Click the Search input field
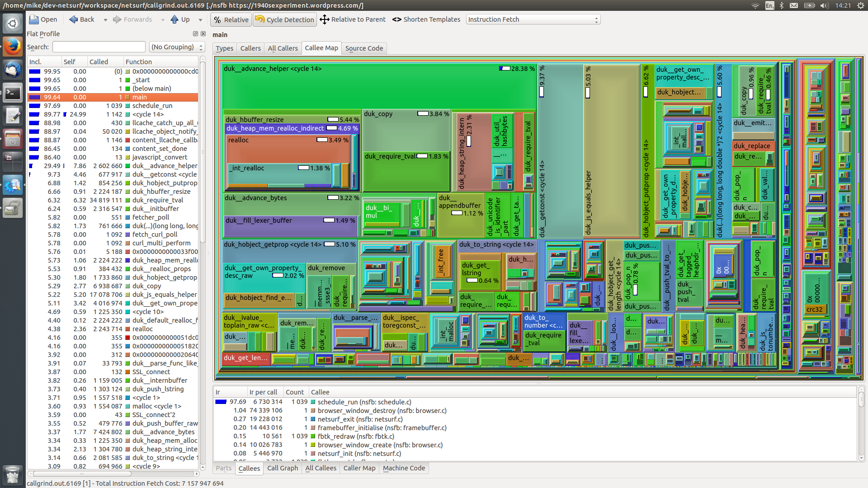The height and width of the screenshot is (488, 868). pos(99,47)
